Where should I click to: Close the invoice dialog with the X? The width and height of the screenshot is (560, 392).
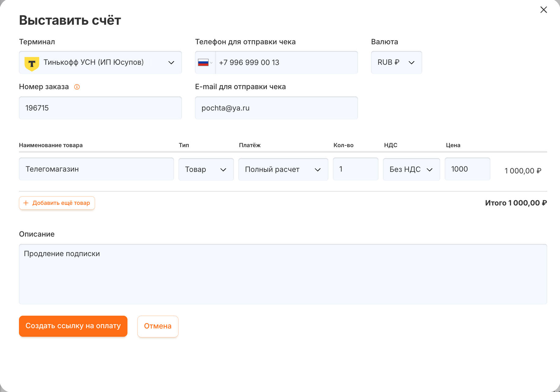543,10
